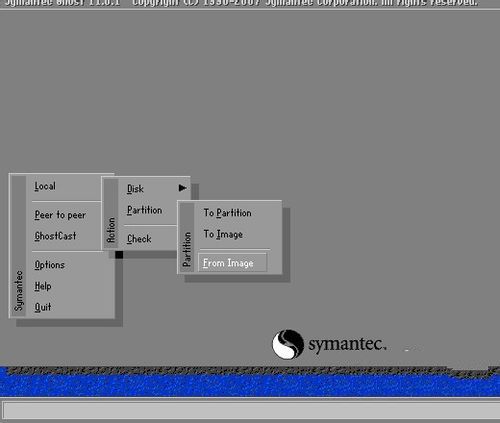Select Quit to exit Ghost
500x423 pixels.
point(43,307)
